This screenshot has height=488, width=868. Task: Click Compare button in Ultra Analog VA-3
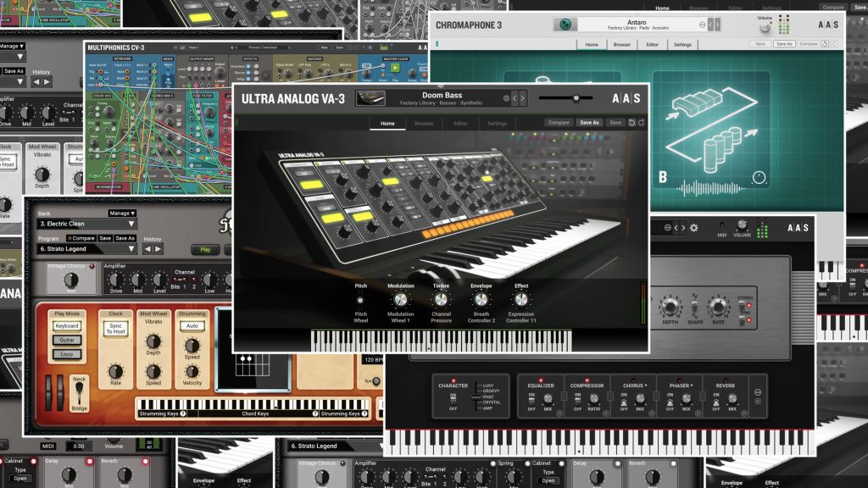click(559, 122)
